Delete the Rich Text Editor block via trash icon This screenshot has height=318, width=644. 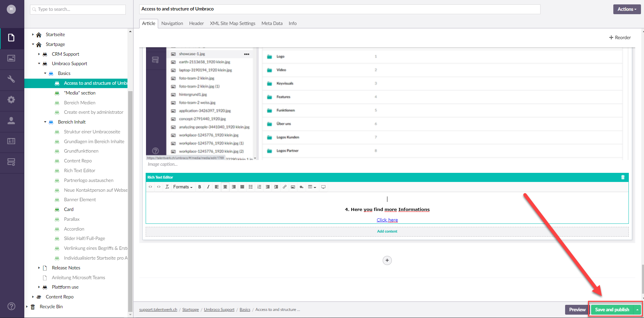tap(623, 177)
